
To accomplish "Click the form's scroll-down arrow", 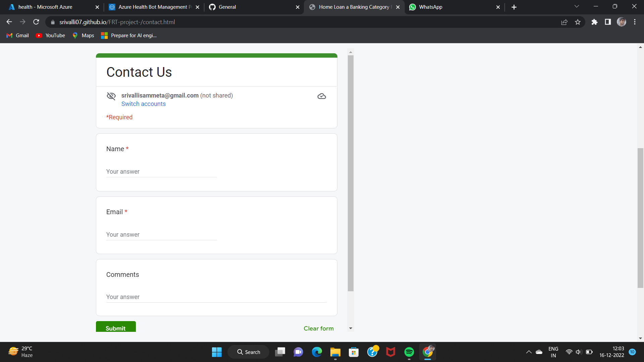I will (x=351, y=328).
